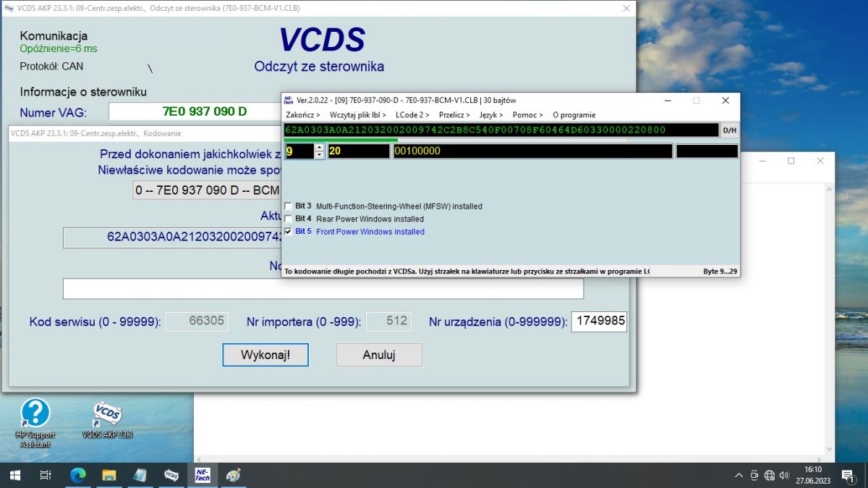
Task: Open the O programie menu
Action: pyautogui.click(x=574, y=115)
